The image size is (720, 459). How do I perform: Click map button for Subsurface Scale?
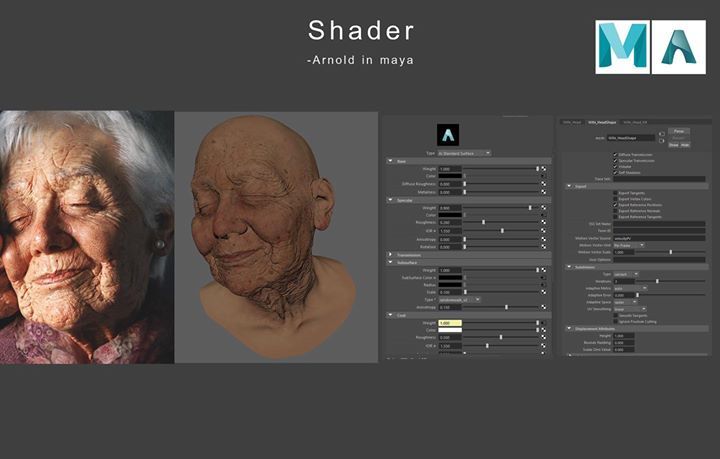pos(544,292)
